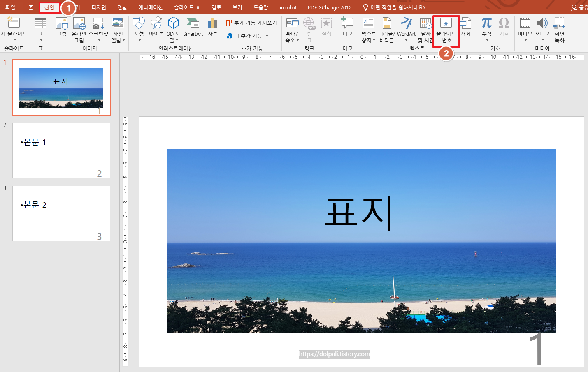
Task: Open the 슬라이드 쇼 tab
Action: (x=187, y=7)
